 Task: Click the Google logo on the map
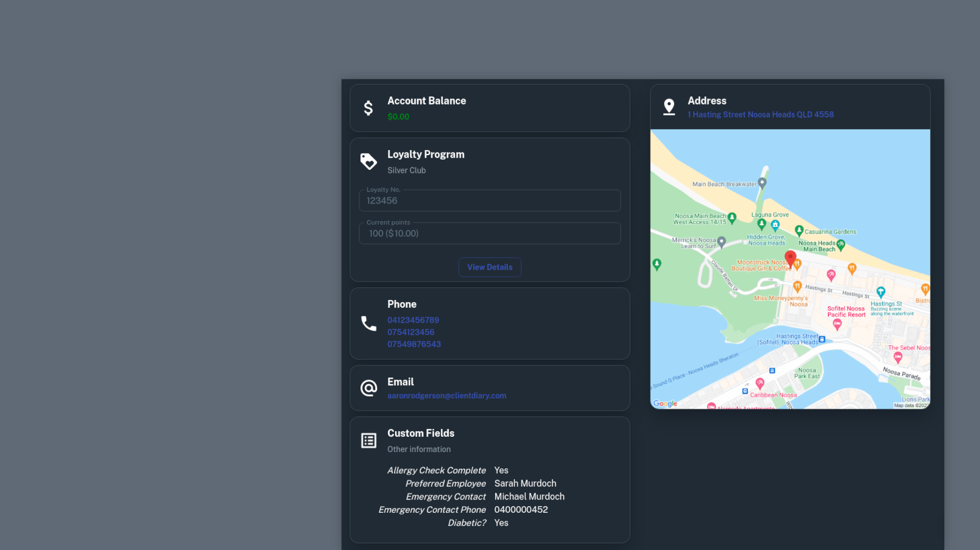(665, 403)
